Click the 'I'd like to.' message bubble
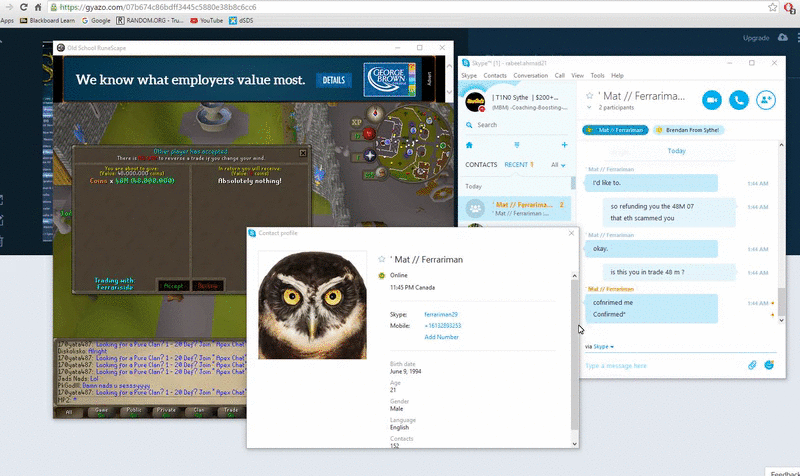Screen dimensions: 800x476 [651, 183]
